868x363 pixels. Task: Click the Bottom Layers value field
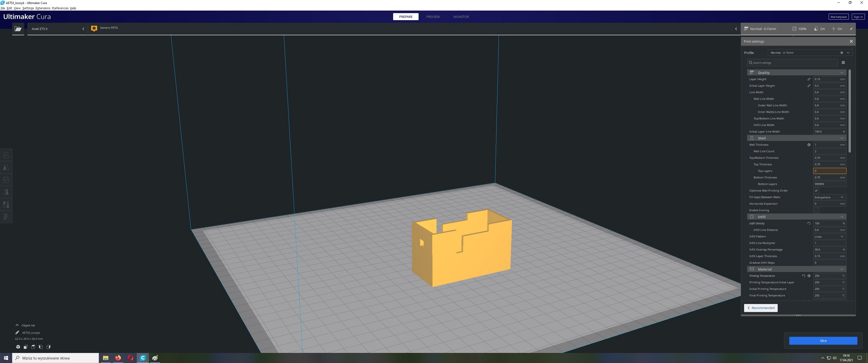830,184
